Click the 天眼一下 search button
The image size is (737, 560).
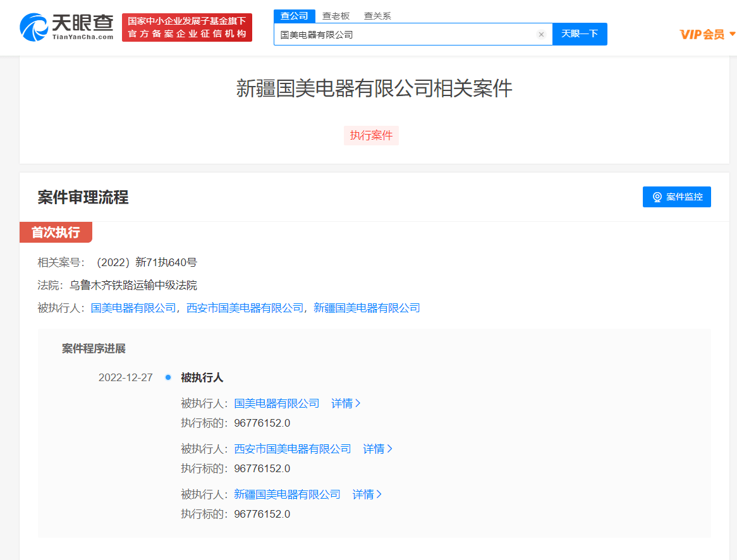580,34
